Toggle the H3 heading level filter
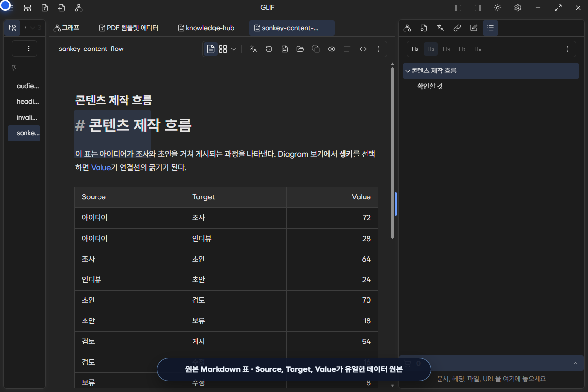 [431, 49]
